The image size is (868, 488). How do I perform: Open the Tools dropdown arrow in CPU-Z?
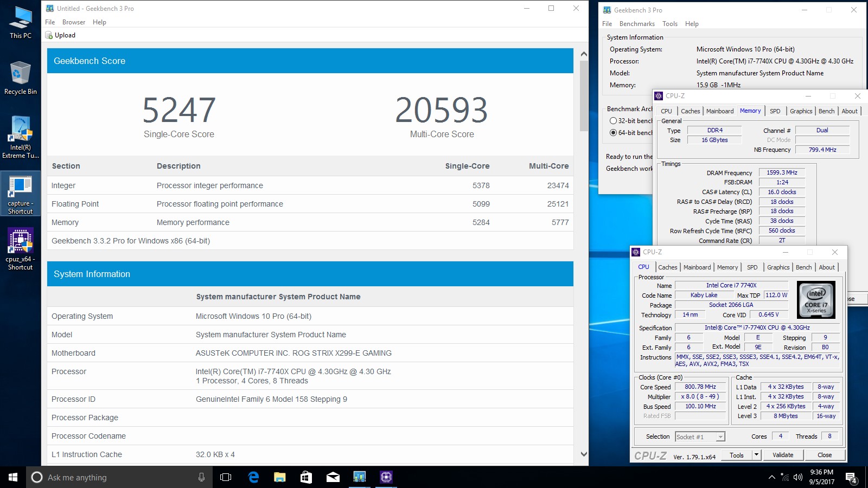[x=756, y=455]
